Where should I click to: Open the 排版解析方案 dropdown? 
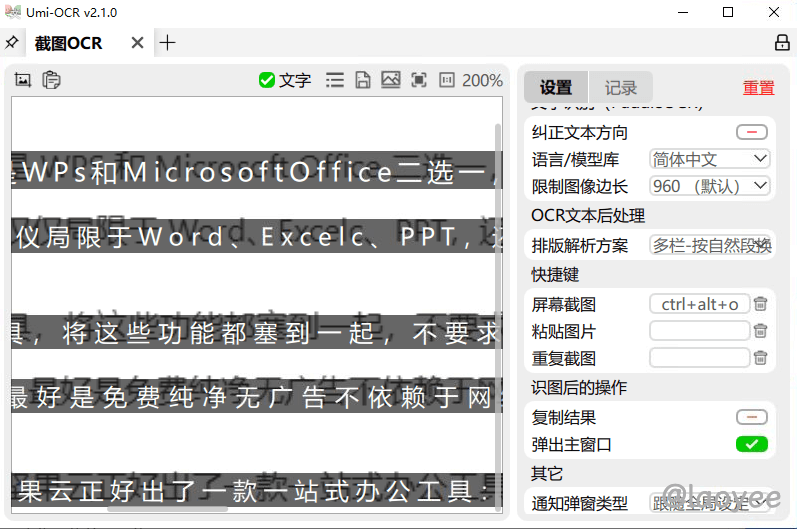point(711,245)
